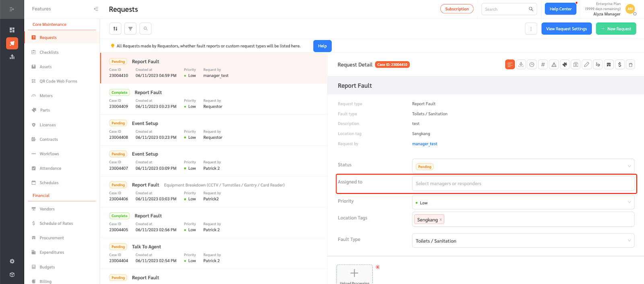Click the photo/camera icon in Request Detail toolbar
644x284 pixels.
point(576,64)
